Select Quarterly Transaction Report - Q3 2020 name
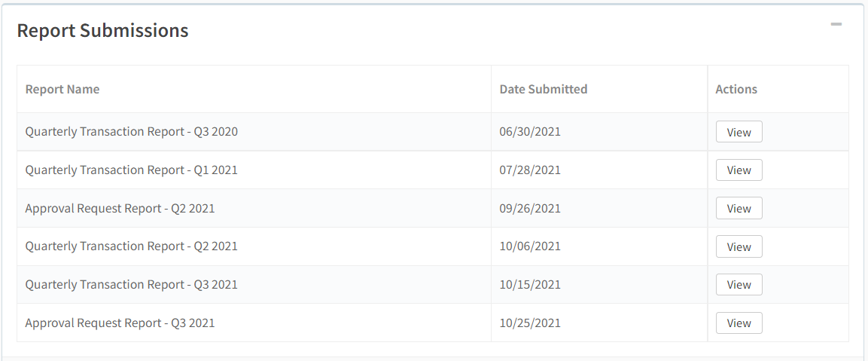 (x=131, y=131)
